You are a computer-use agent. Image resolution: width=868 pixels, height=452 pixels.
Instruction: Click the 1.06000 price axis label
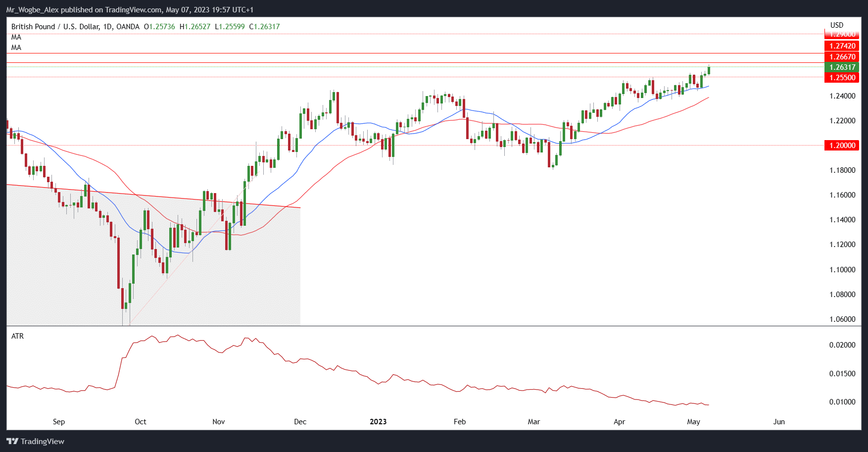click(x=842, y=319)
